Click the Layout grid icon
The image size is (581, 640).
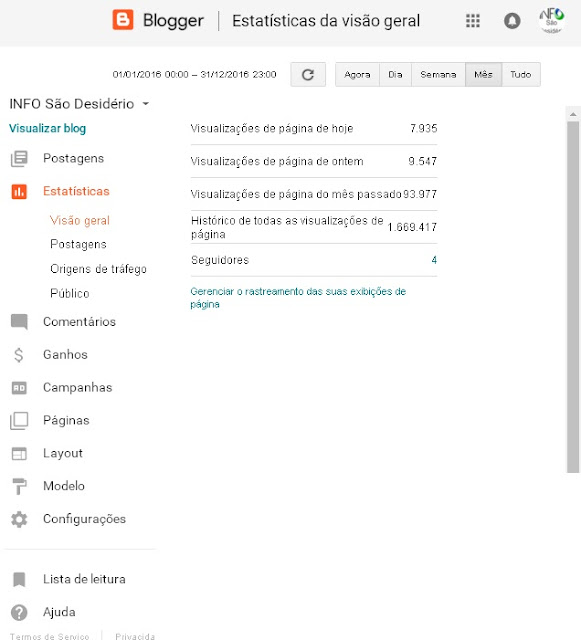click(x=19, y=453)
